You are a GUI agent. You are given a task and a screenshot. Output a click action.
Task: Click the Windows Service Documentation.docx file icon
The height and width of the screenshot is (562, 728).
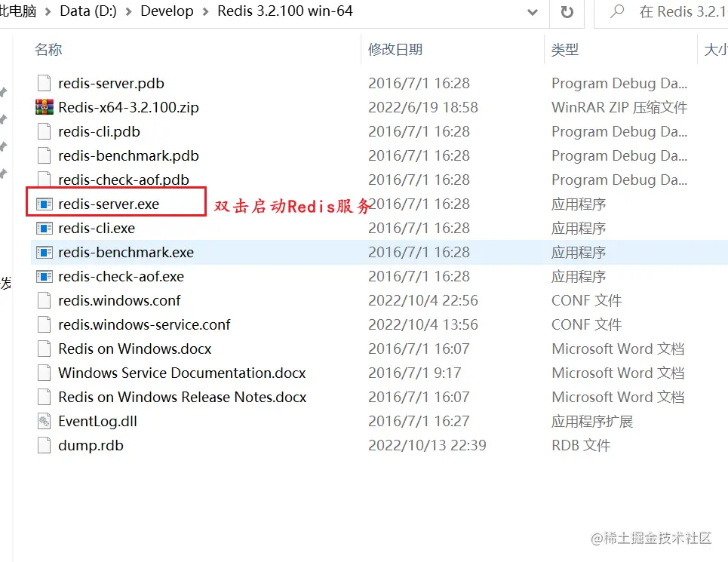[x=44, y=373]
